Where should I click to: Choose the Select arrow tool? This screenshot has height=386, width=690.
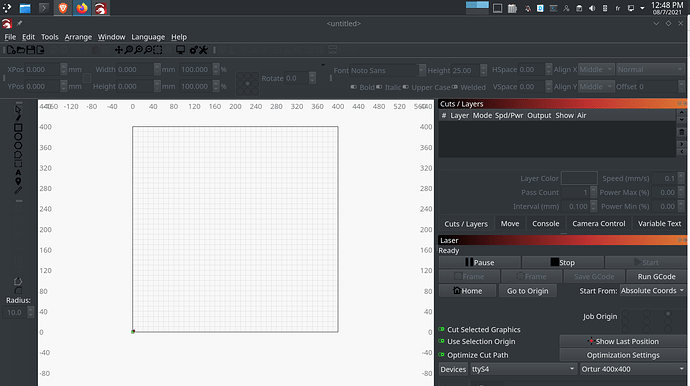18,109
